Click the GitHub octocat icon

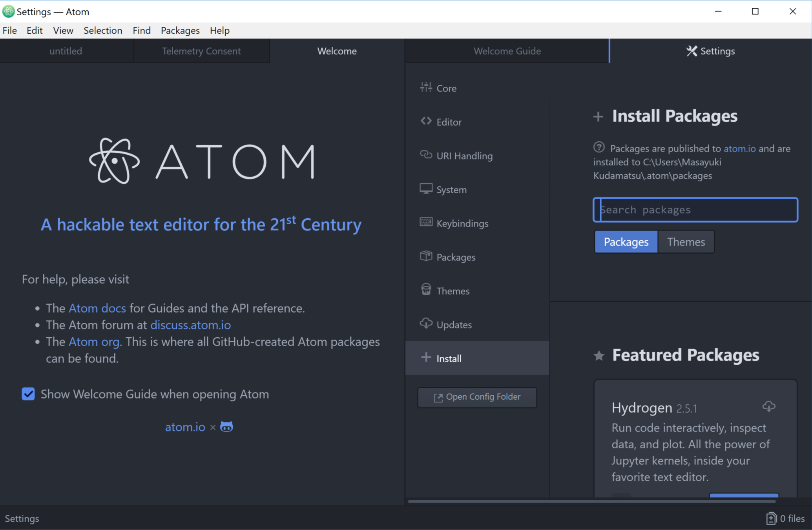(x=226, y=427)
